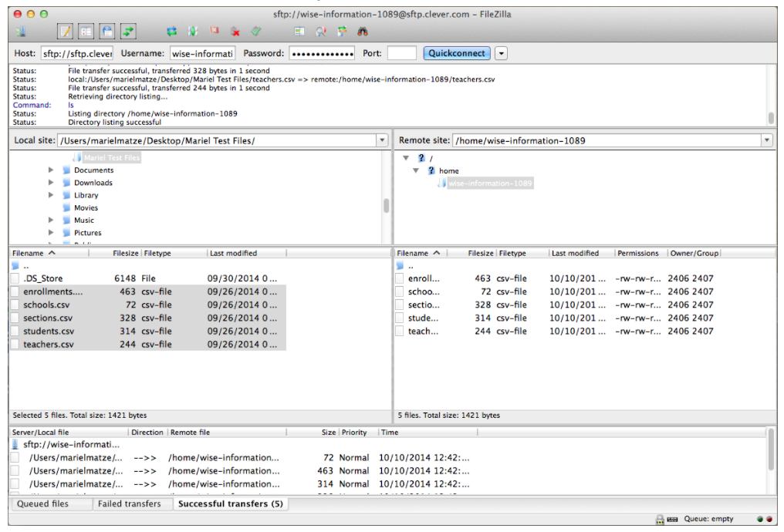Cancel the current operation
Viewport: 784px width, 532px height.
214,31
